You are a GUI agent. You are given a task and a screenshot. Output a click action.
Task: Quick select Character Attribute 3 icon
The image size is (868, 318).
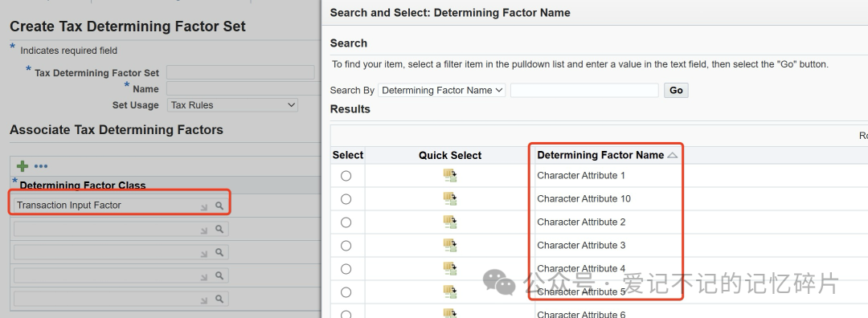(x=450, y=246)
